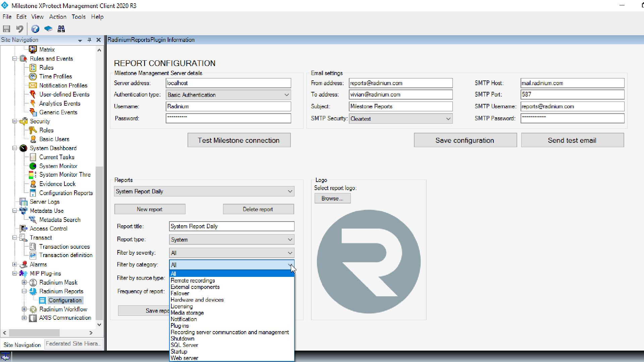Click the navigation horizontal scrollbar thumb
This screenshot has height=362, width=644.
(35, 333)
